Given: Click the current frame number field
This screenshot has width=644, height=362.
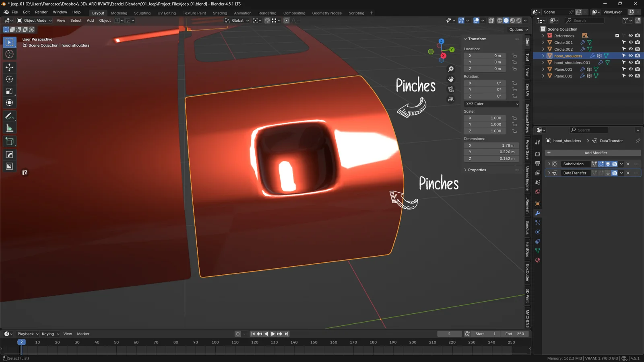Looking at the screenshot, I should 450,334.
